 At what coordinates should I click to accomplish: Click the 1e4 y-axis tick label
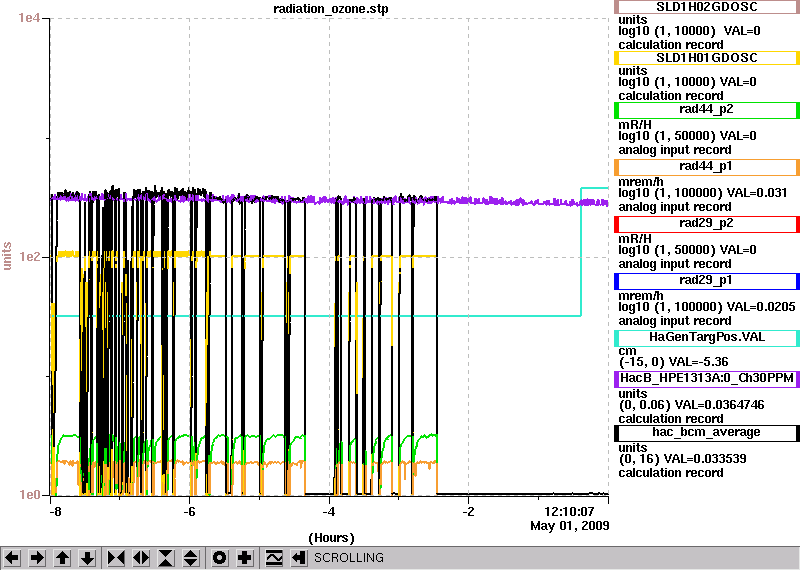click(28, 18)
